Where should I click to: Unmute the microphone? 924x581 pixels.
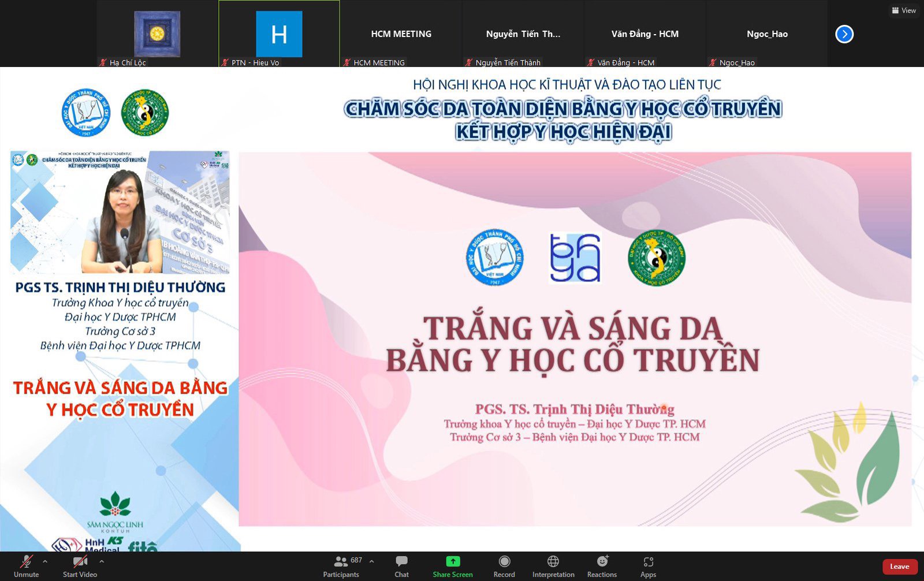click(x=26, y=566)
